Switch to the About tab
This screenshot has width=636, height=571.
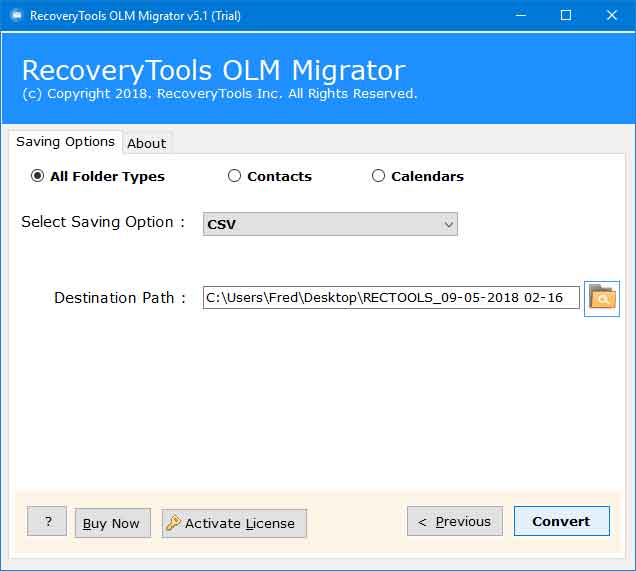tap(147, 143)
